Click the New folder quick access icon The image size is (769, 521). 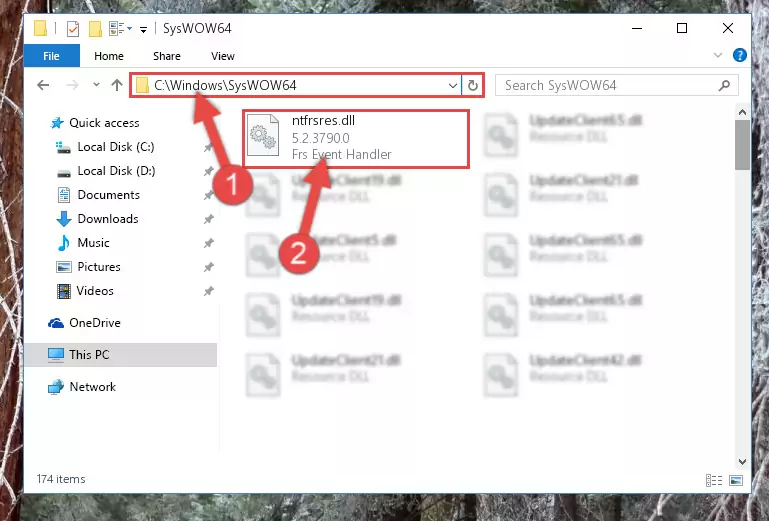(95, 28)
